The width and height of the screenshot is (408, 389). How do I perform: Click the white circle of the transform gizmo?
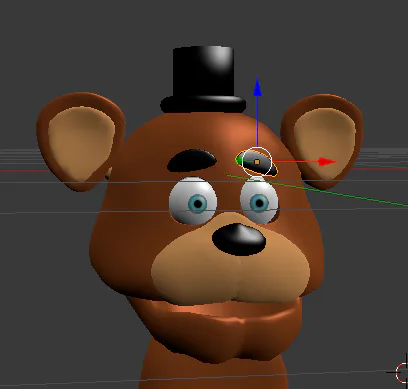point(257,162)
